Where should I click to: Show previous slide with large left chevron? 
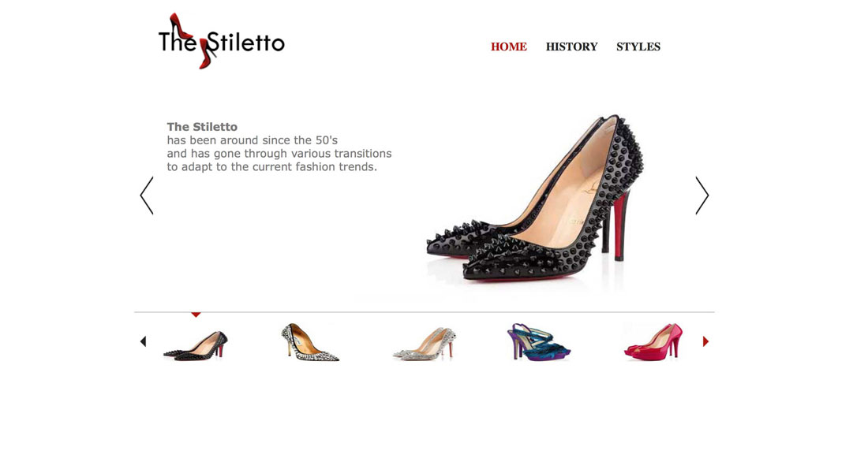(147, 196)
